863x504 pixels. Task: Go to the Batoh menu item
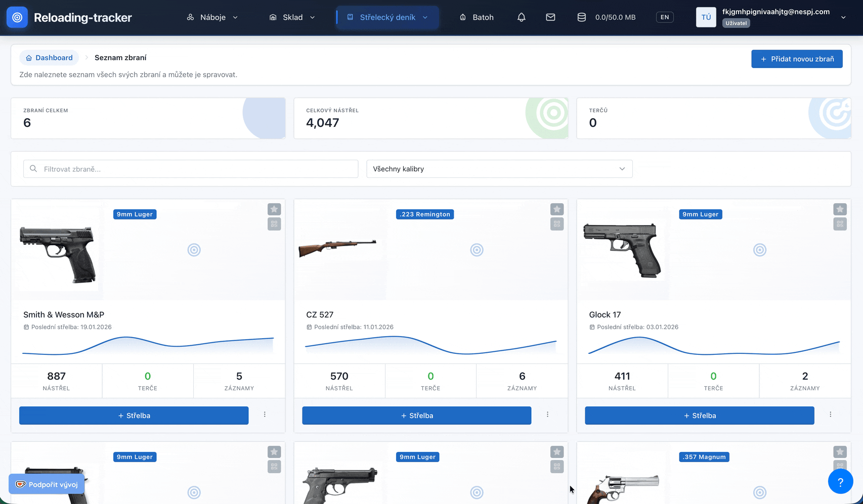click(x=476, y=17)
